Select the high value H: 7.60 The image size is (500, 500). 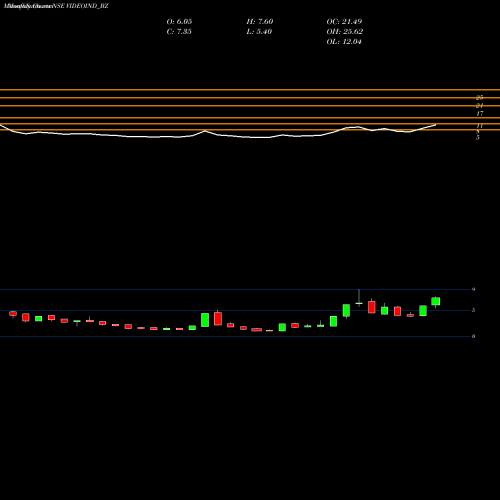[260, 21]
